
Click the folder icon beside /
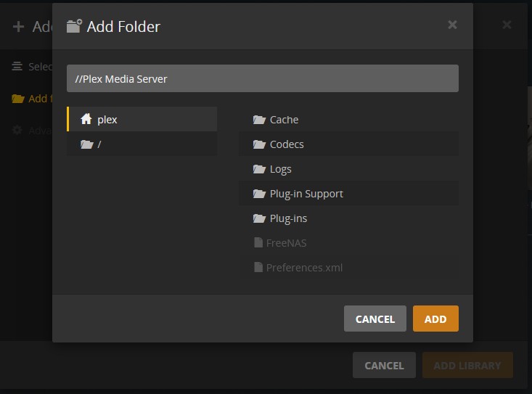(87, 144)
